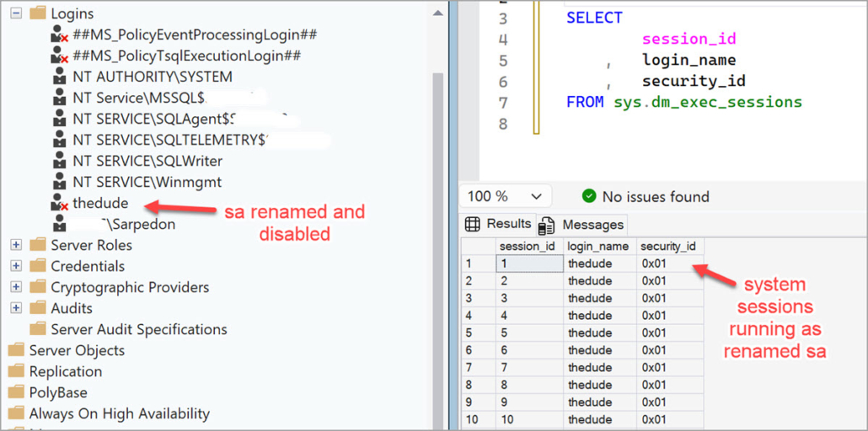Switch to the Results tab
Screen dimensions: 868x431
point(498,224)
